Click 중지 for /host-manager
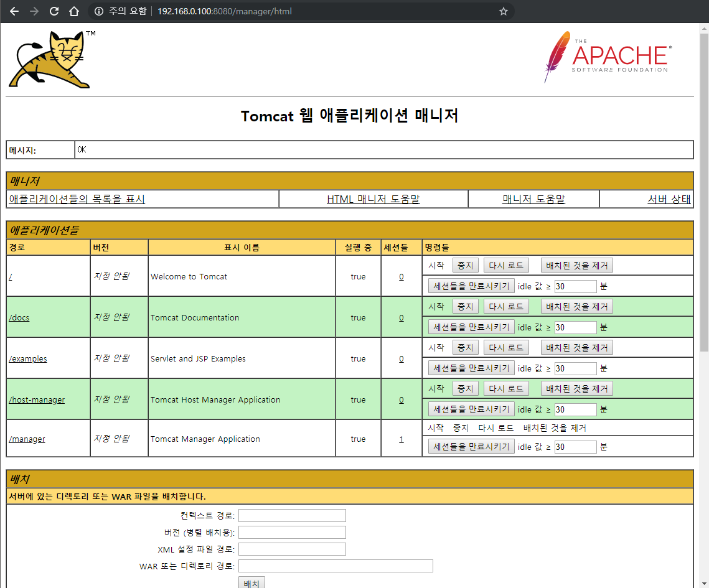Screen dimensions: 709x588 [465, 389]
